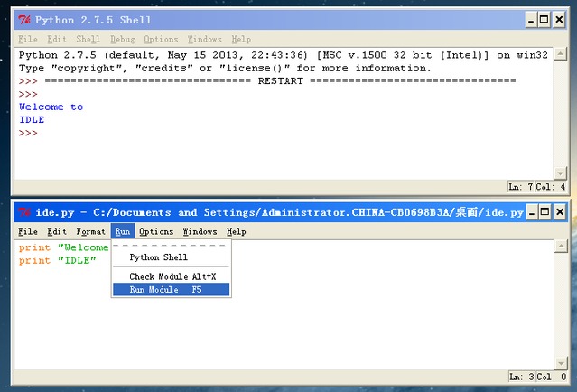Image resolution: width=577 pixels, height=392 pixels.
Task: Click print "Welcome line in editor
Action: pos(64,247)
